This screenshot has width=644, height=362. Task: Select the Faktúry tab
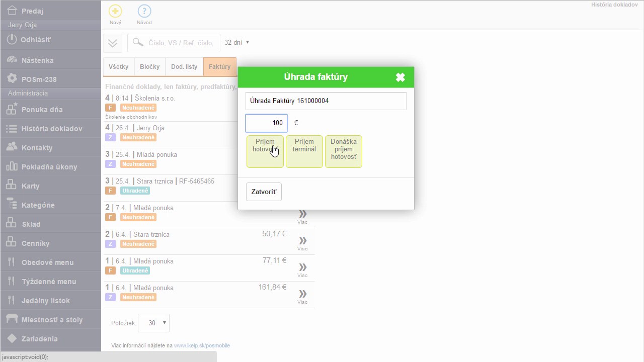(x=219, y=67)
